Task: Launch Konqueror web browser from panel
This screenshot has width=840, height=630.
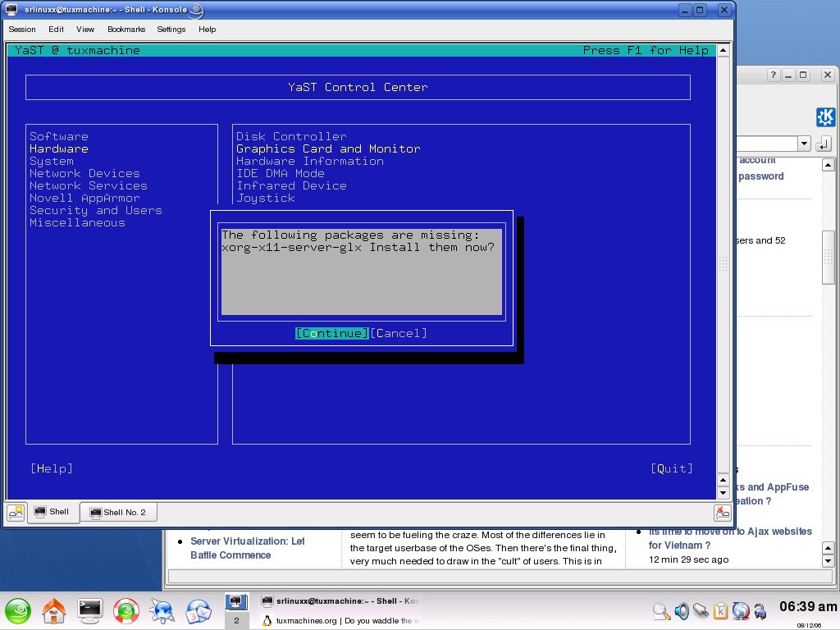Action: pyautogui.click(x=162, y=611)
